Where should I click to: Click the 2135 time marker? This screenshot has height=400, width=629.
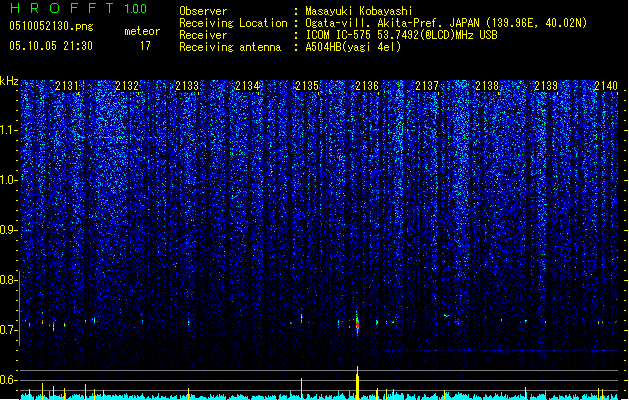307,85
